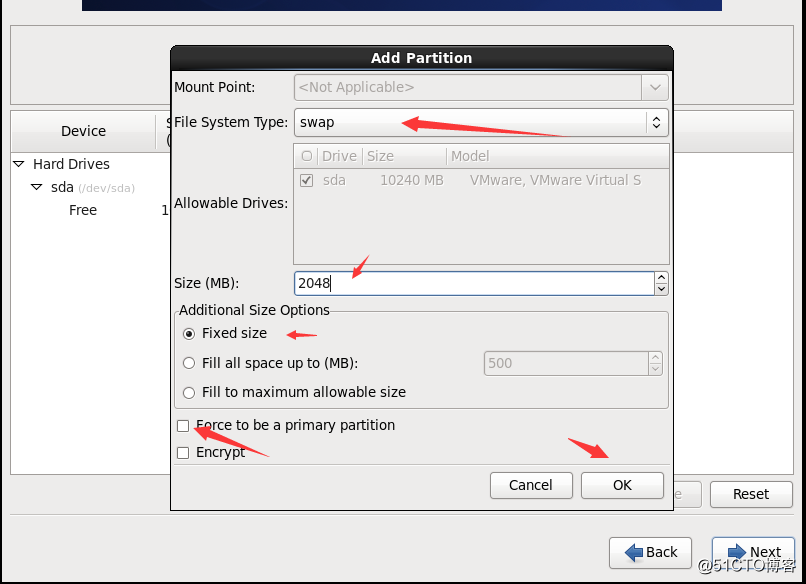
Task: Click the fill-up-to 500 value field
Action: (x=566, y=363)
